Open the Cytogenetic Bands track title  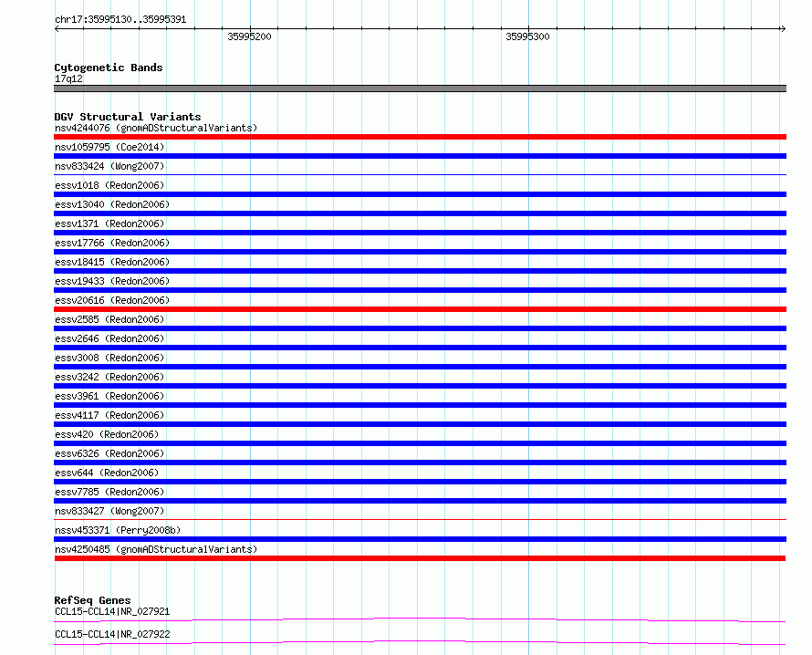coord(109,68)
